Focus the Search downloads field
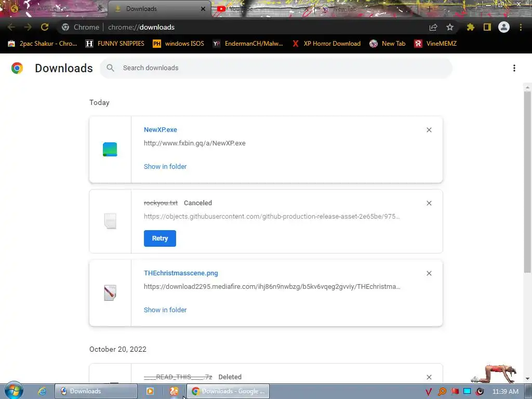Screen dimensions: 532x399 coord(276,68)
